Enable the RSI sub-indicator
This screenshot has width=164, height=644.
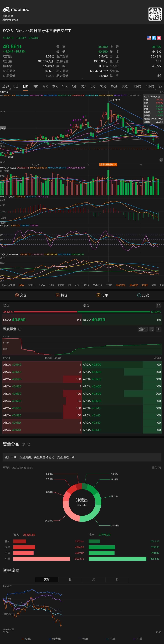153,285
